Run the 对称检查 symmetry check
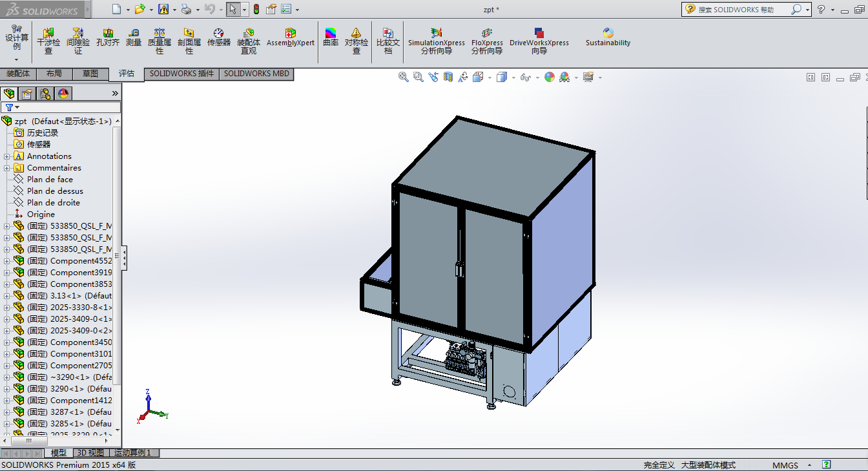This screenshot has width=868, height=471. click(x=356, y=40)
